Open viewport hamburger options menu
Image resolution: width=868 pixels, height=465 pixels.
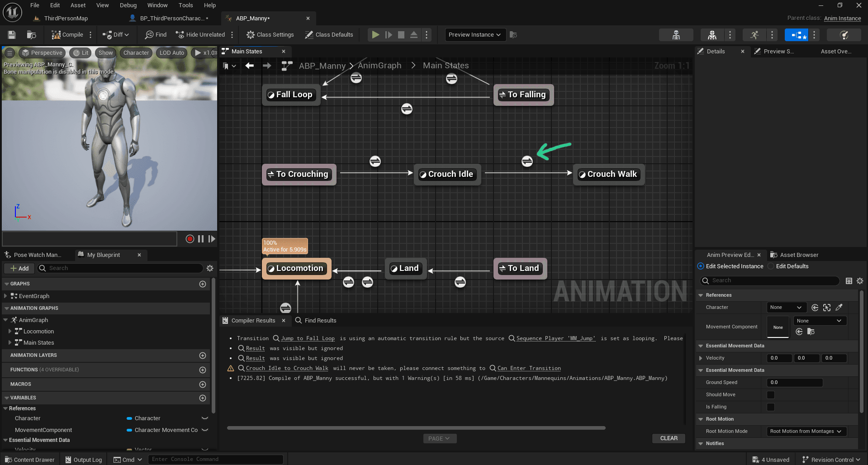(x=9, y=53)
